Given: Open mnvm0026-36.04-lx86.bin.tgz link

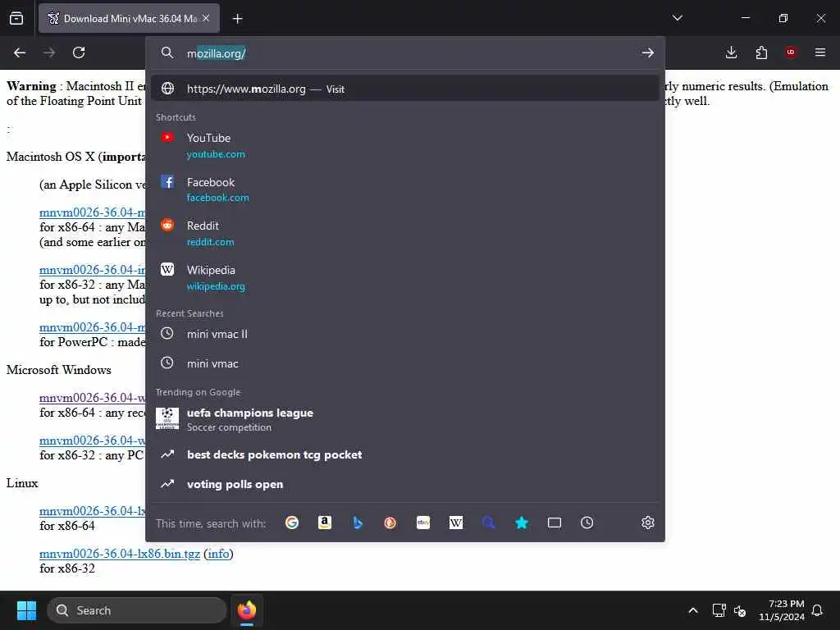Looking at the screenshot, I should pos(120,554).
